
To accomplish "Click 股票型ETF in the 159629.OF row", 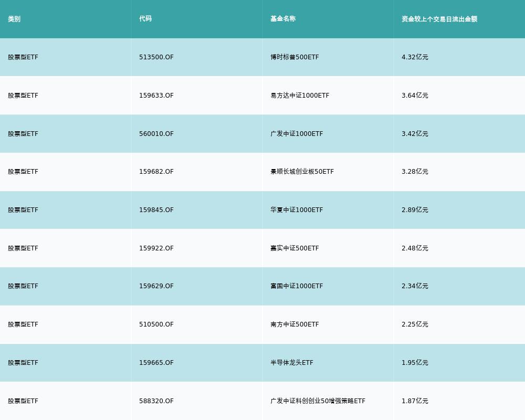I will pos(23,286).
